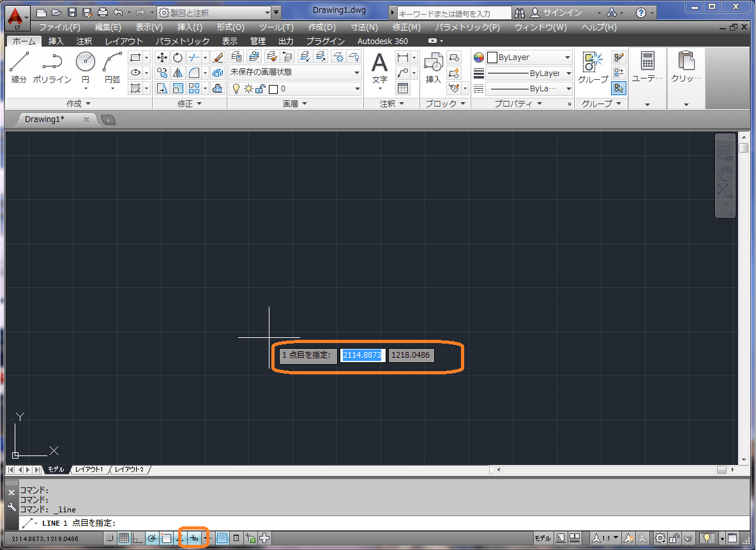This screenshot has width=756, height=550.
Task: Toggle ortho mode in status bar
Action: pyautogui.click(x=138, y=538)
